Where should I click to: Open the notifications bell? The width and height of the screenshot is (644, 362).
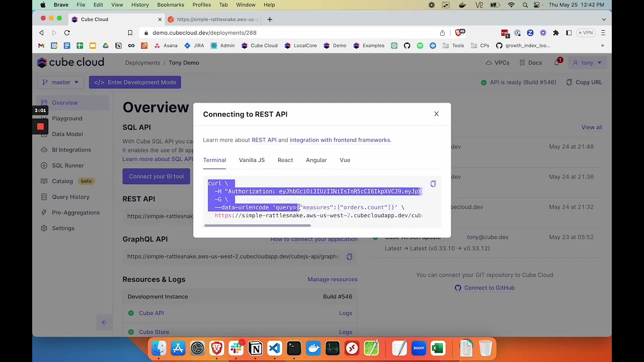point(557,63)
